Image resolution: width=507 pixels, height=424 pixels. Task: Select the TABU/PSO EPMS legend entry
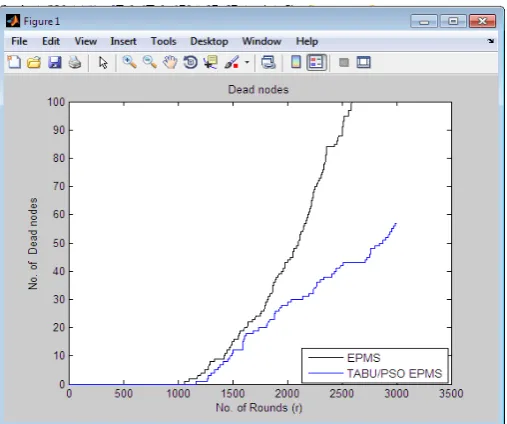pos(394,374)
